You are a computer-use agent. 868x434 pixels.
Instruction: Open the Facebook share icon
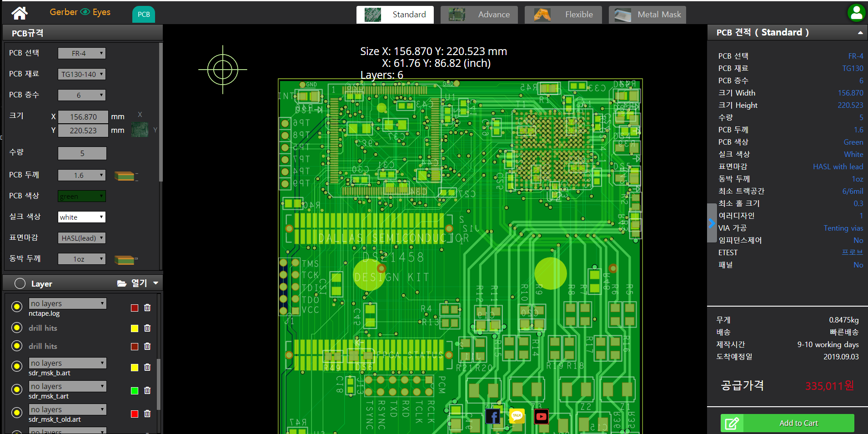[493, 416]
